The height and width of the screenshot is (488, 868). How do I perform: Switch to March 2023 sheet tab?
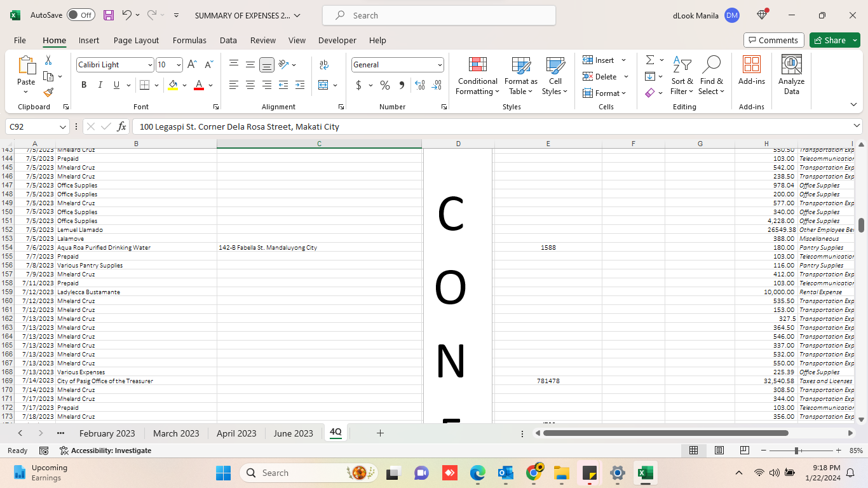point(176,433)
